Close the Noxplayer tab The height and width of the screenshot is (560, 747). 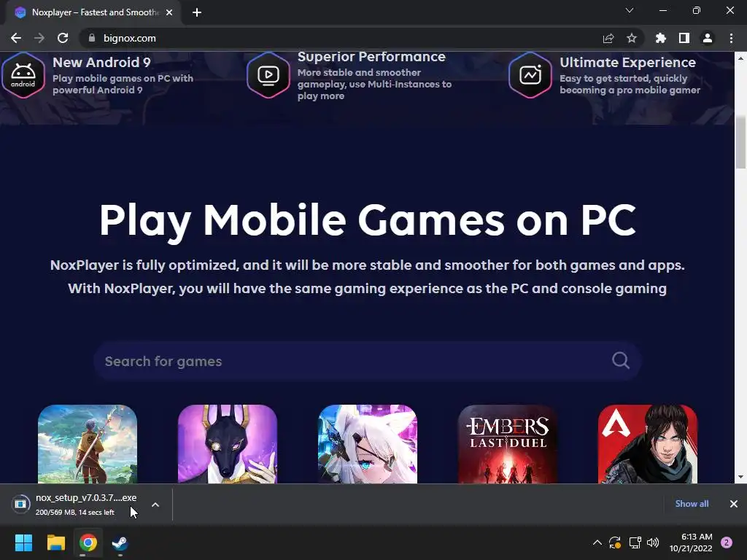(x=169, y=12)
